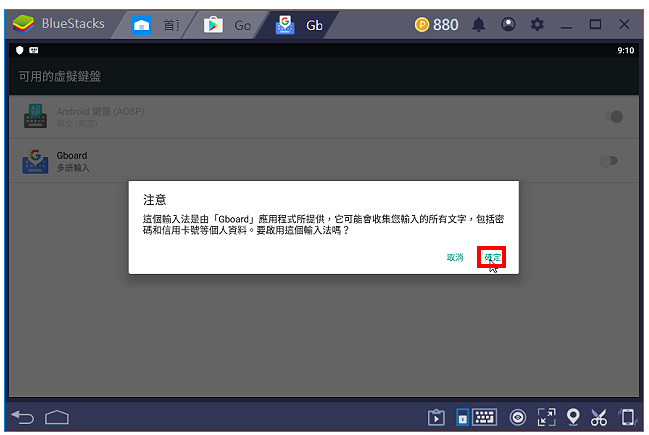Maximize the BlueStacks window

pos(595,24)
